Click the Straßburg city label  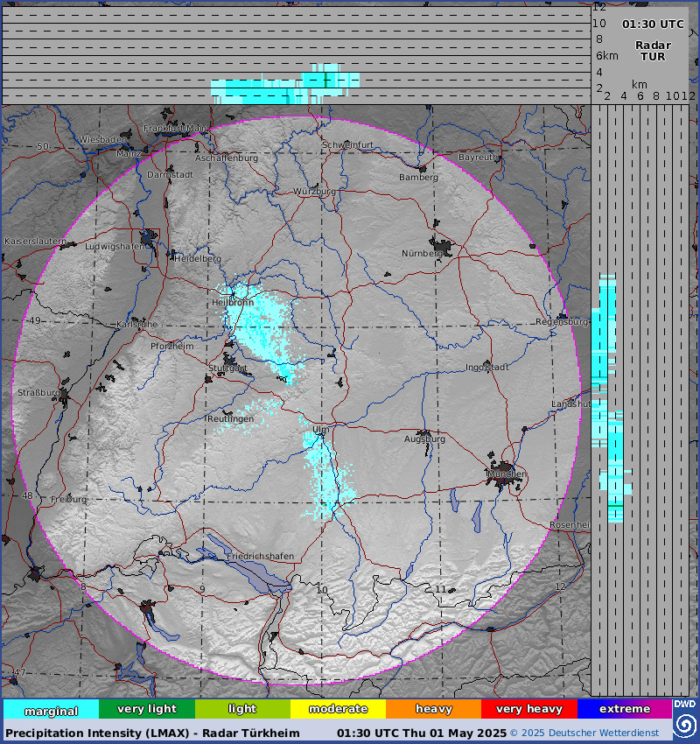point(38,392)
